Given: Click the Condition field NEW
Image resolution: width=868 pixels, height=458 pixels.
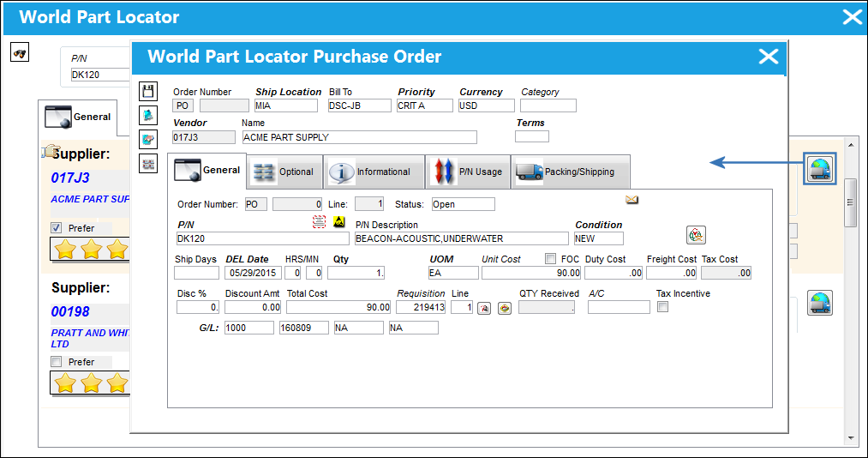Looking at the screenshot, I should tap(598, 238).
